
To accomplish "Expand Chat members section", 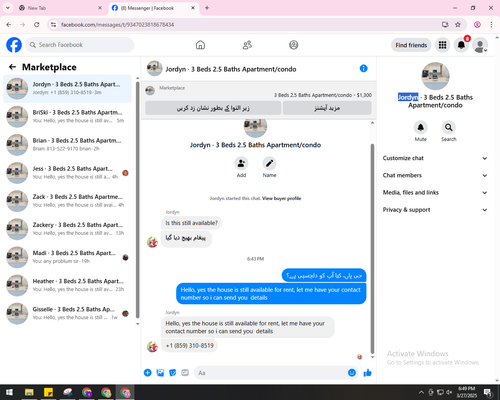I will click(x=435, y=175).
